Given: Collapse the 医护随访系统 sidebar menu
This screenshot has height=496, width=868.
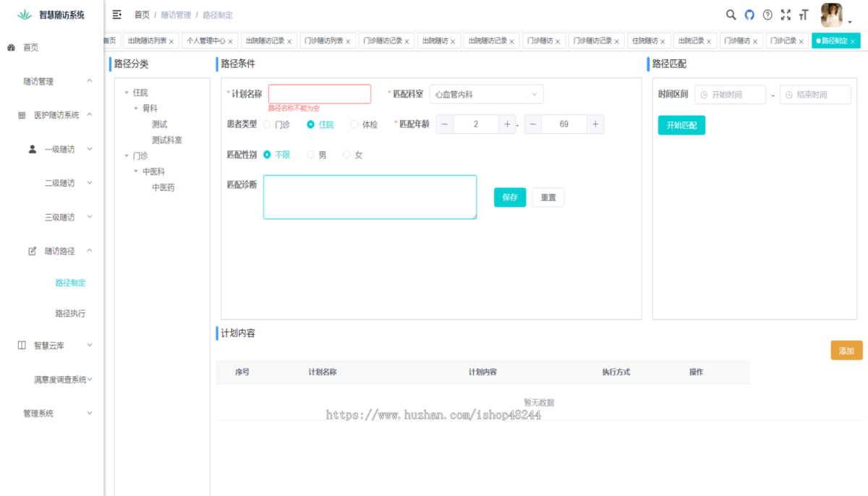Looking at the screenshot, I should click(90, 115).
